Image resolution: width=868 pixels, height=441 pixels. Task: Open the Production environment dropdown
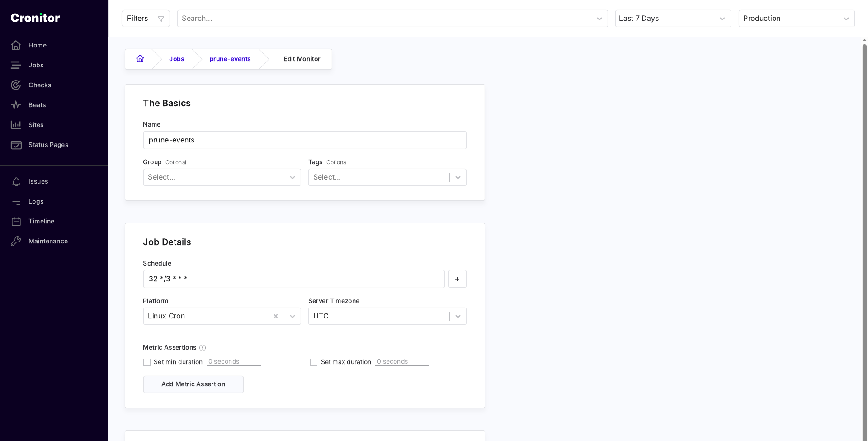click(x=797, y=19)
